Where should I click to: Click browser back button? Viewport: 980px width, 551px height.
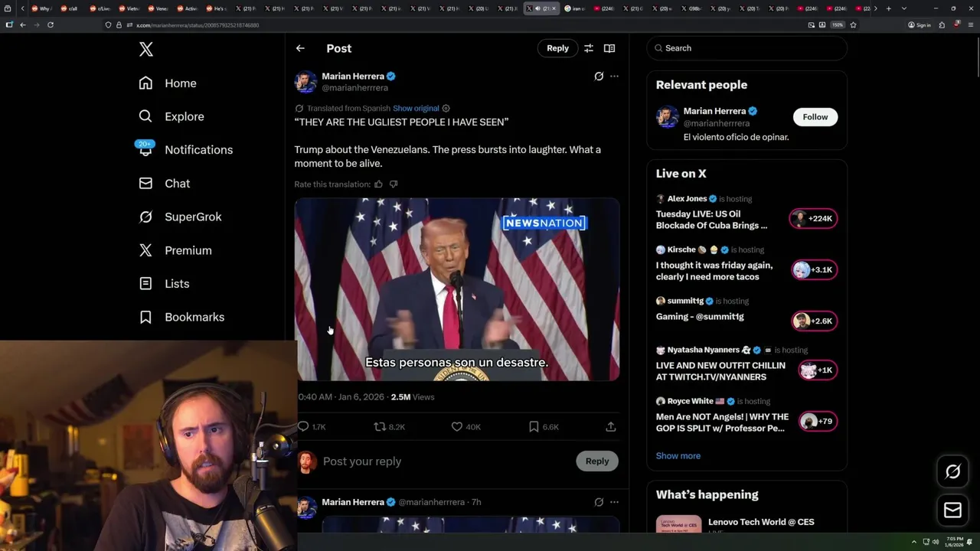[x=23, y=24]
